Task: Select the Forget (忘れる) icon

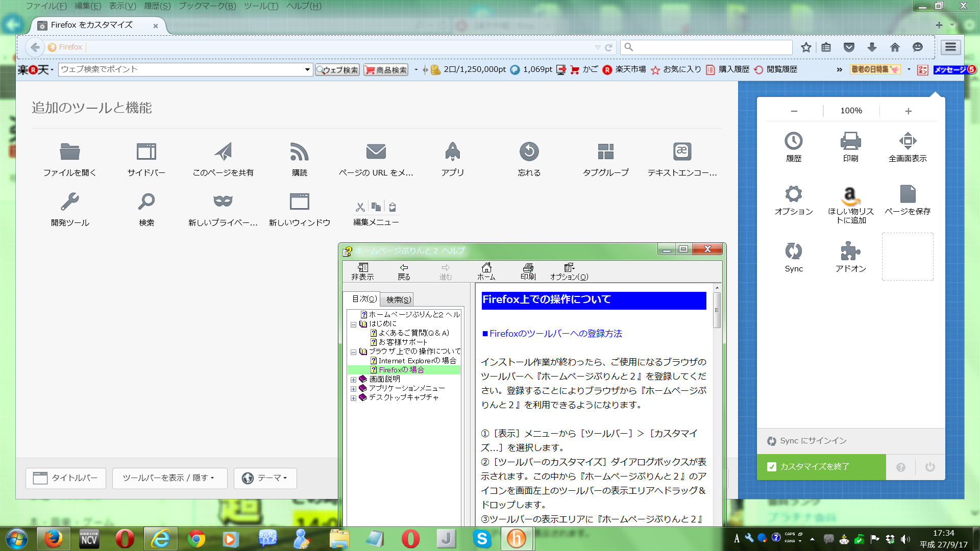Action: click(x=529, y=152)
